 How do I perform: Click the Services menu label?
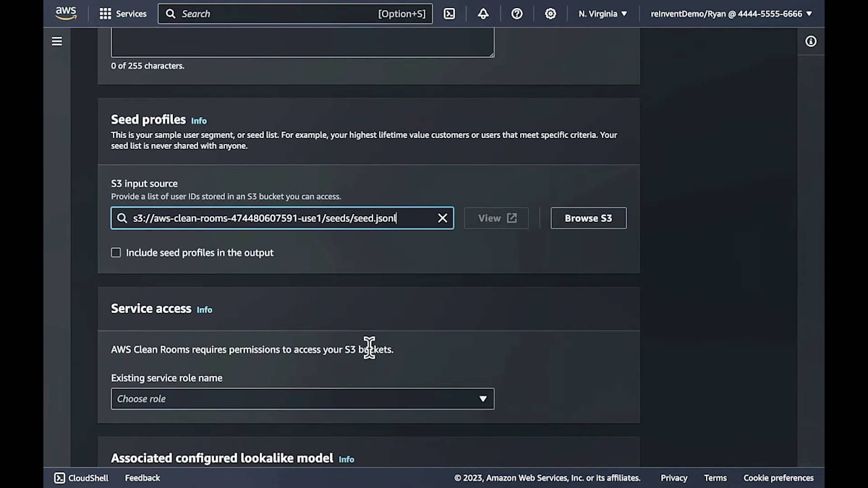(x=131, y=14)
